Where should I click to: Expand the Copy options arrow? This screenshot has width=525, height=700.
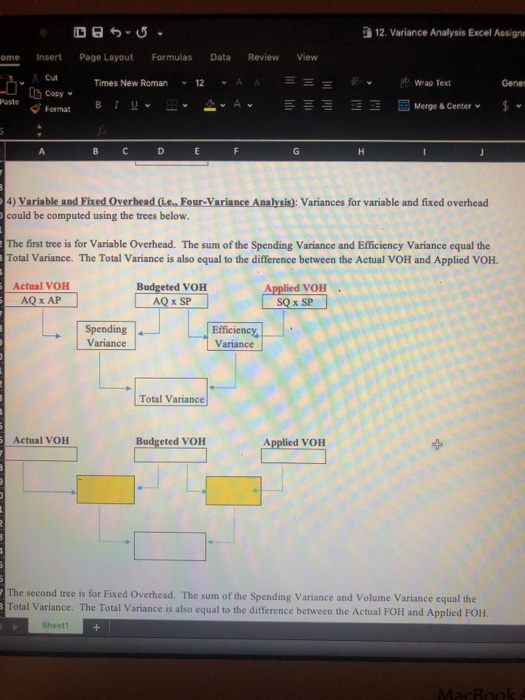[x=70, y=94]
